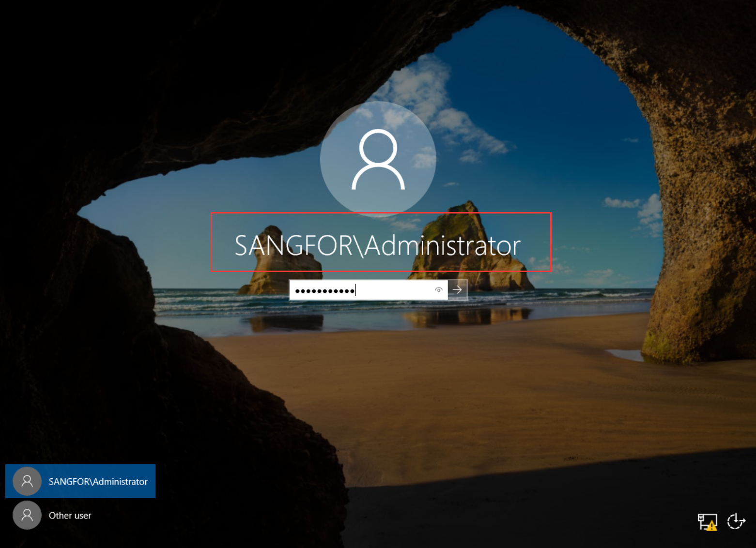756x548 pixels.
Task: Reveal the typed password with the eye icon
Action: [x=438, y=290]
